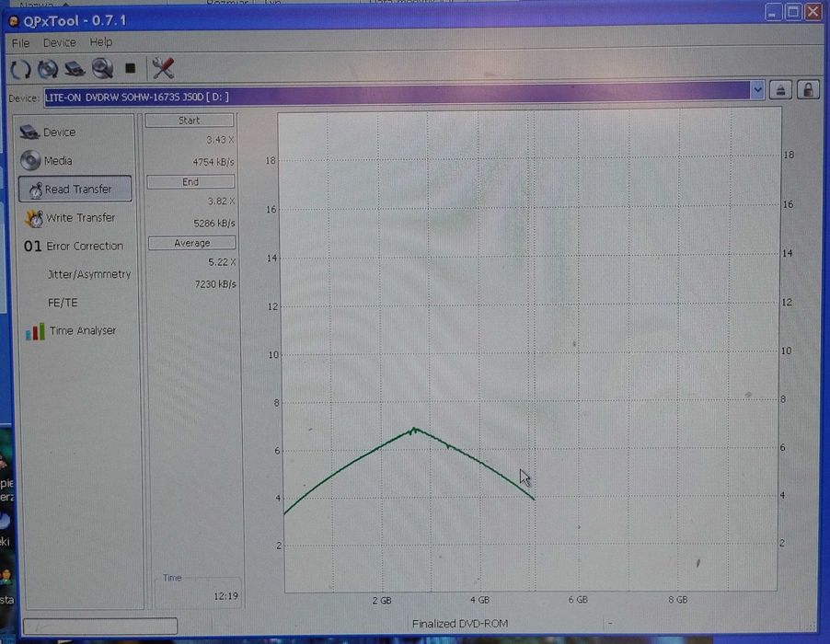Click the drive device info toolbar icon
Image resolution: width=830 pixels, height=644 pixels.
75,69
